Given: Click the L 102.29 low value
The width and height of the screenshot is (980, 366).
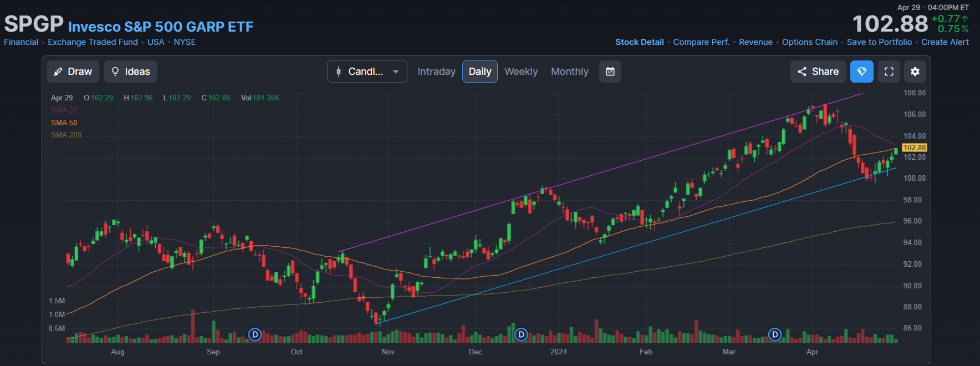Looking at the screenshot, I should click(x=177, y=98).
